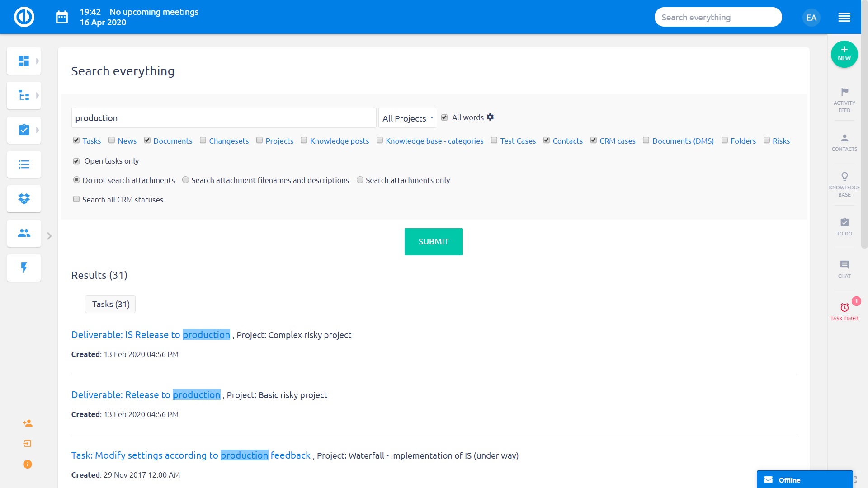Check Knowledge base - categories checkbox
The image size is (868, 488).
[x=380, y=141]
